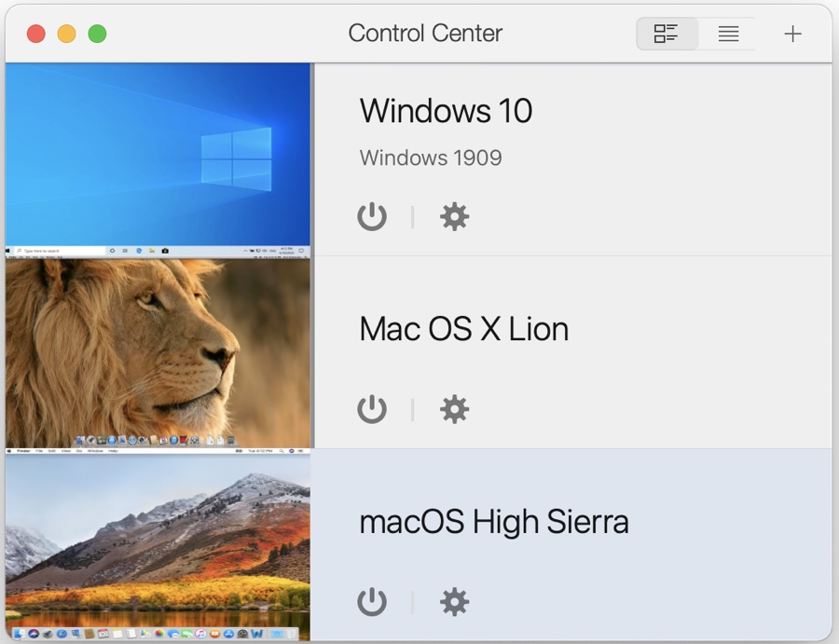This screenshot has width=839, height=644.
Task: Open macOS High Sierra configuration gear
Action: click(454, 602)
